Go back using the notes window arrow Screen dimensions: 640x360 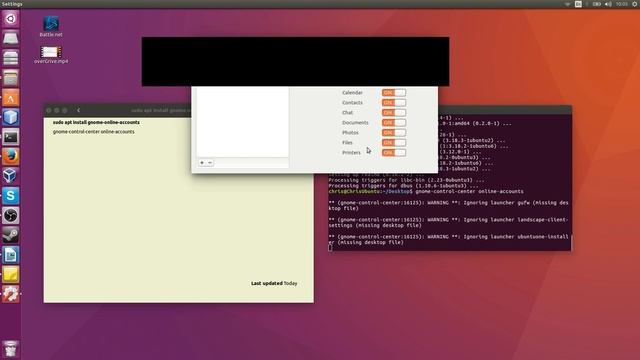78,110
